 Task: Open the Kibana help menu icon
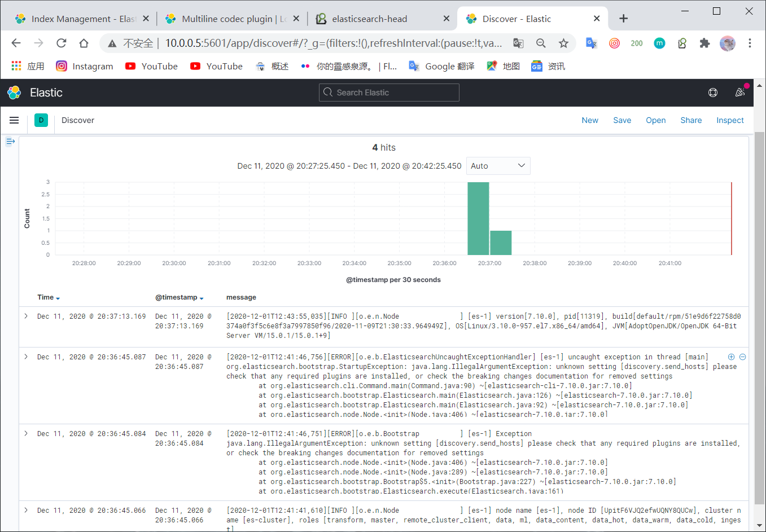tap(713, 93)
